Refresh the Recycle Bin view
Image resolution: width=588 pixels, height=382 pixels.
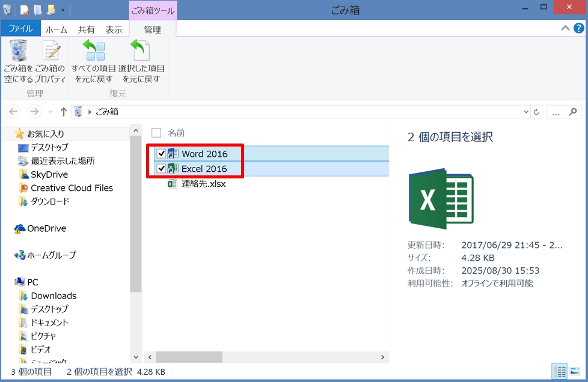[537, 112]
